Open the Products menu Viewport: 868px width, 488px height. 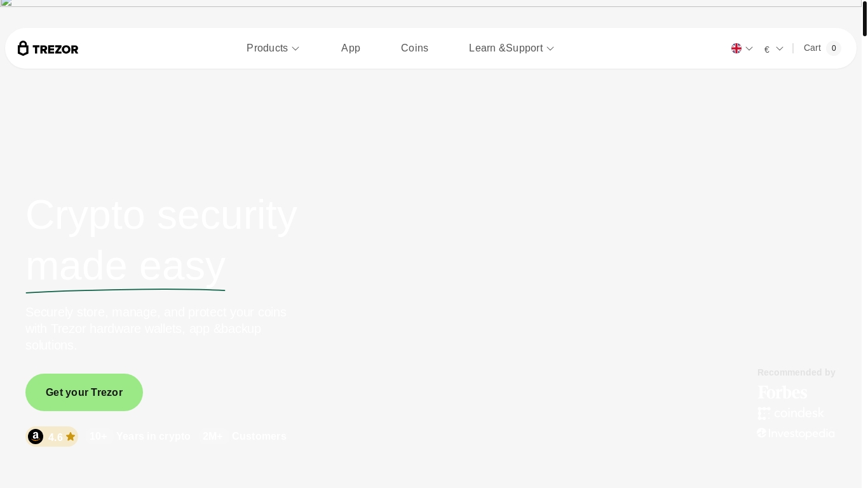[273, 48]
